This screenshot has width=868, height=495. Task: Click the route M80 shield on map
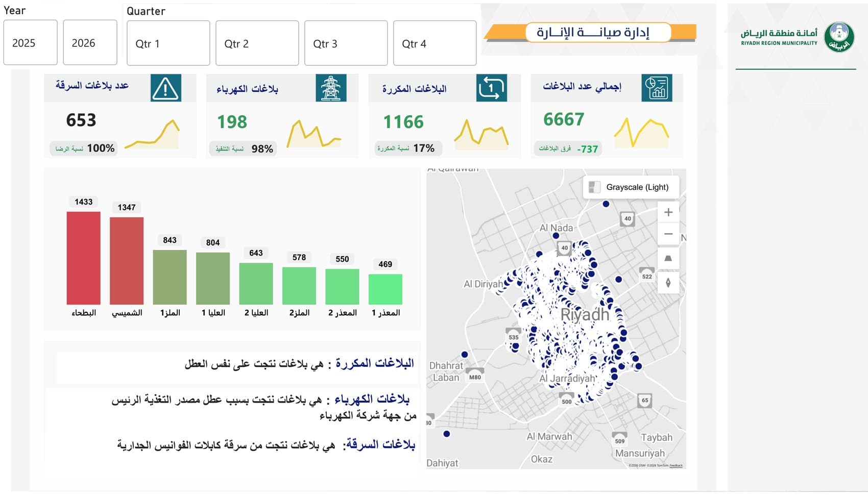[475, 376]
